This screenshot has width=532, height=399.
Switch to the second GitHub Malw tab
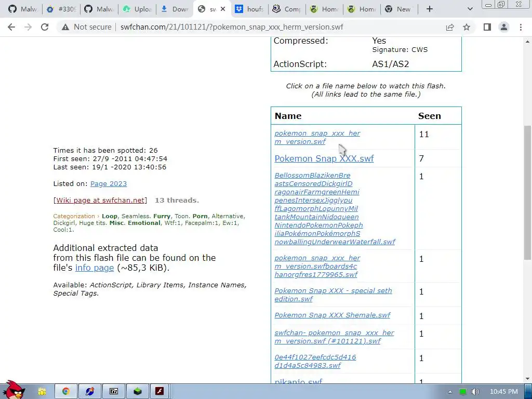pyautogui.click(x=99, y=9)
